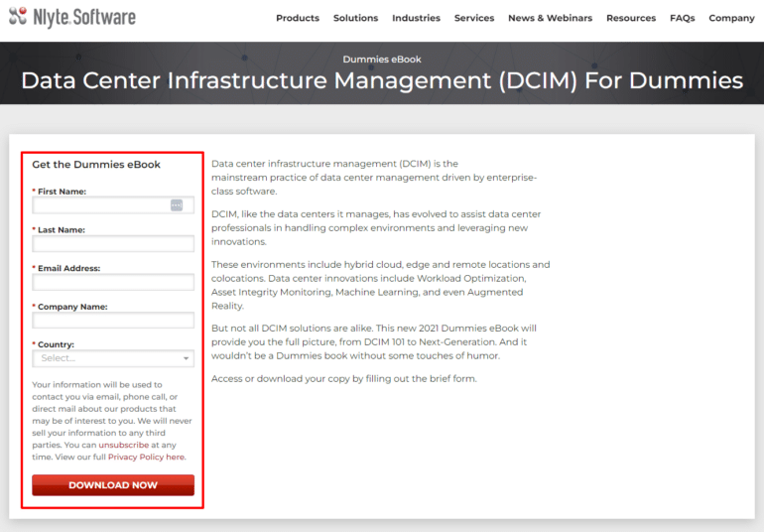Image resolution: width=764 pixels, height=532 pixels.
Task: Open the Products menu
Action: (298, 18)
